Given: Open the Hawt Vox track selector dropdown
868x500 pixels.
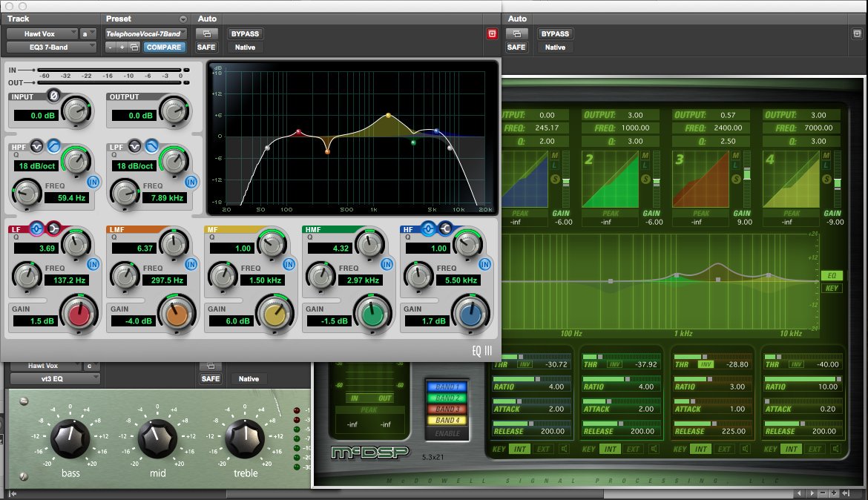Looking at the screenshot, I should pyautogui.click(x=42, y=34).
